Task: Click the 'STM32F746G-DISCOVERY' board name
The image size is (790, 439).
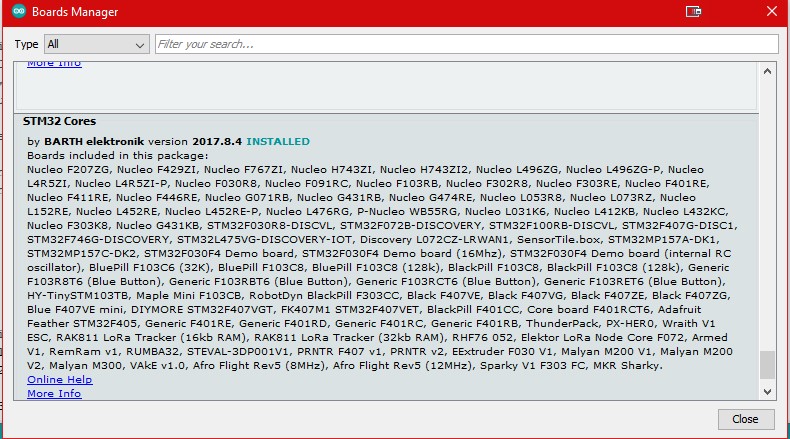Action: pyautogui.click(x=98, y=239)
